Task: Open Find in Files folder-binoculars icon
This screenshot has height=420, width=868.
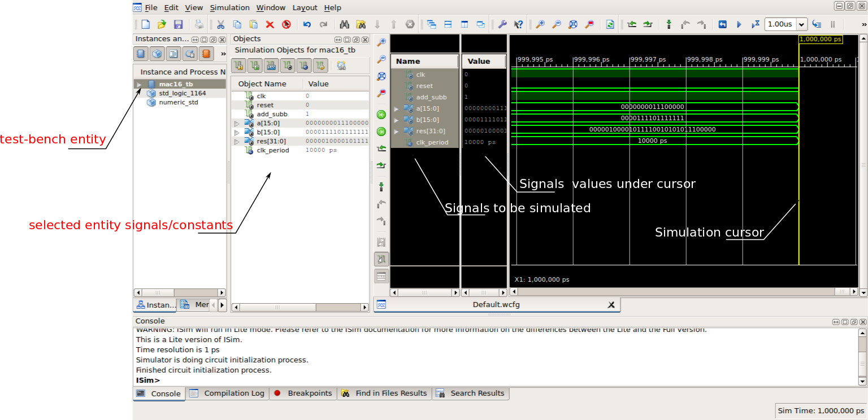Action: (361, 24)
